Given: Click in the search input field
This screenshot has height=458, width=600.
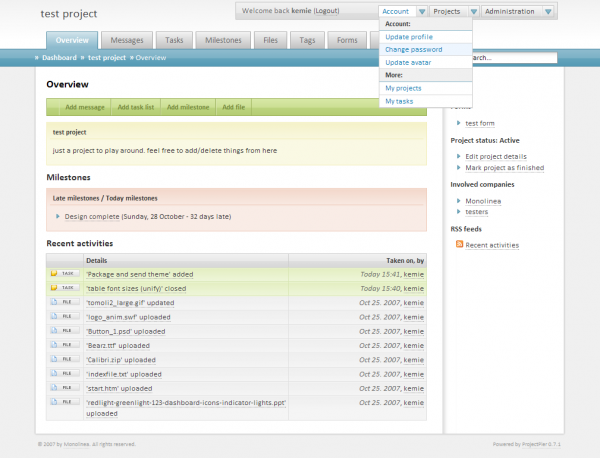Looking at the screenshot, I should click(514, 57).
